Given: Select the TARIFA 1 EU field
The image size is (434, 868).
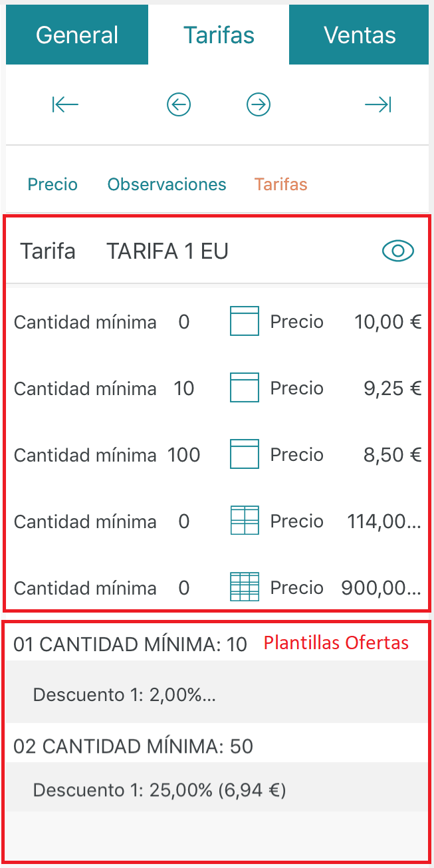Looking at the screenshot, I should pos(167,251).
